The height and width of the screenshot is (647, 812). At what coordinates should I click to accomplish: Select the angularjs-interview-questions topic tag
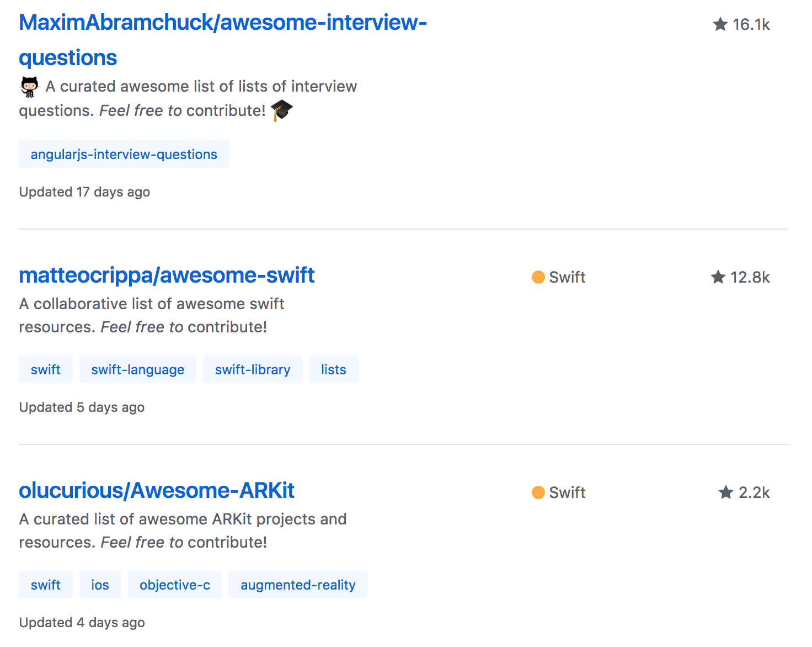124,155
